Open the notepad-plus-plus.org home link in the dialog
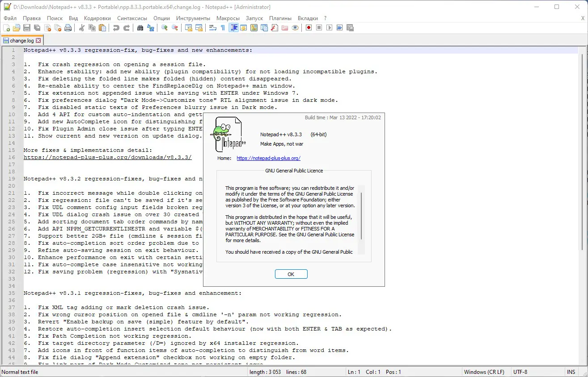588x377 pixels. point(268,158)
